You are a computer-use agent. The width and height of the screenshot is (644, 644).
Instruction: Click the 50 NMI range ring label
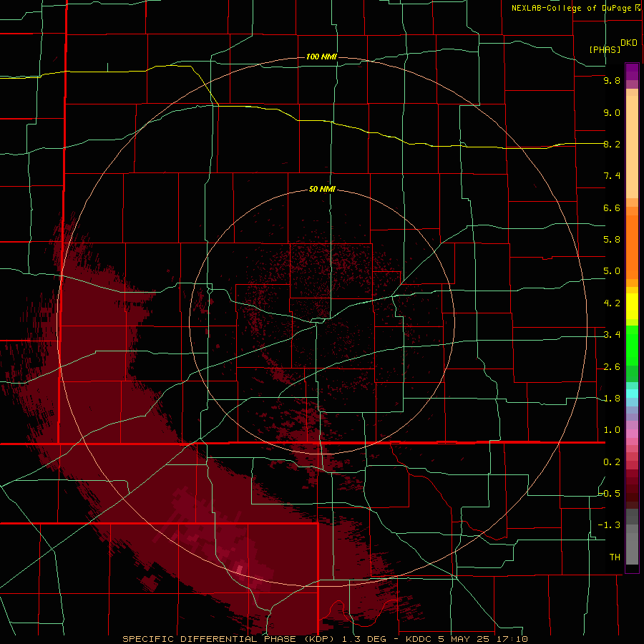point(322,189)
